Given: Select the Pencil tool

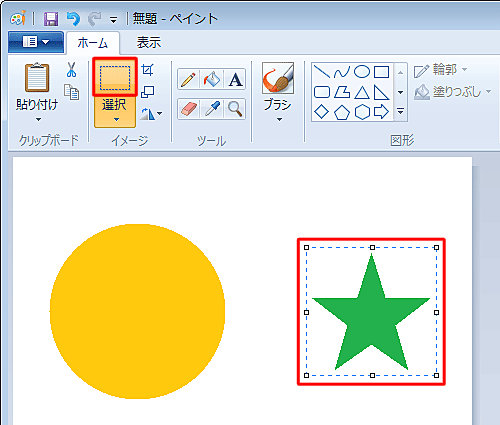Looking at the screenshot, I should click(188, 80).
